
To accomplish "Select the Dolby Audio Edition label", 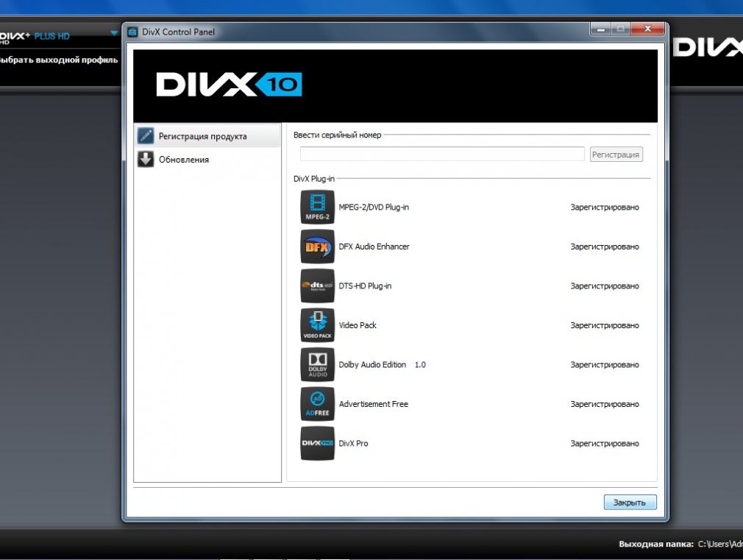I will [x=372, y=365].
